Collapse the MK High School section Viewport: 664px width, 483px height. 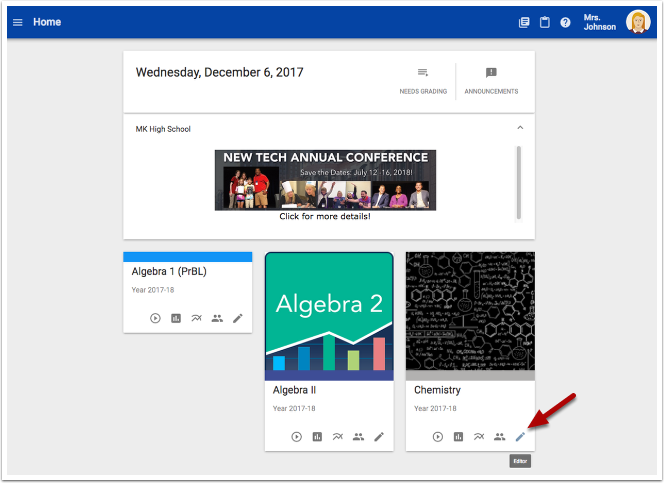pos(520,128)
